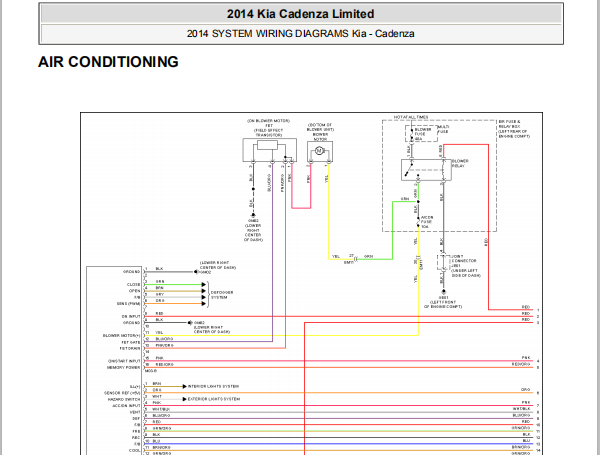Click the 'FET DRAIN' pin label
The width and height of the screenshot is (600, 455).
[130, 349]
